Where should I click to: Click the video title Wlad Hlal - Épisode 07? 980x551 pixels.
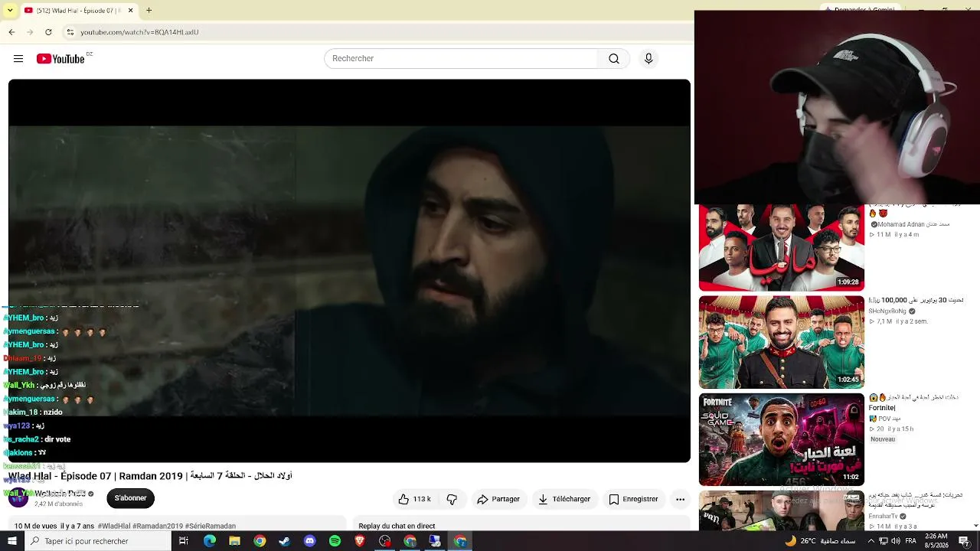pyautogui.click(x=150, y=476)
